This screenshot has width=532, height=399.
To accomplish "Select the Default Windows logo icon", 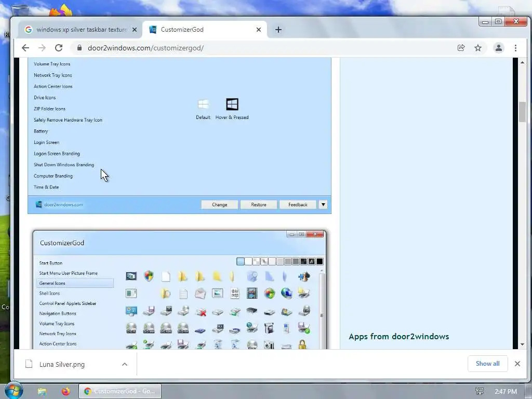I will (203, 104).
